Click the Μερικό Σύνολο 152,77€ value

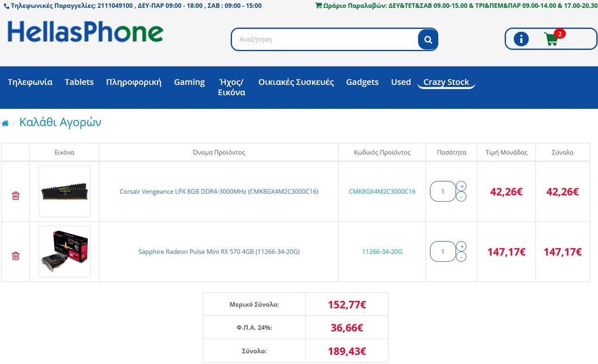(347, 305)
